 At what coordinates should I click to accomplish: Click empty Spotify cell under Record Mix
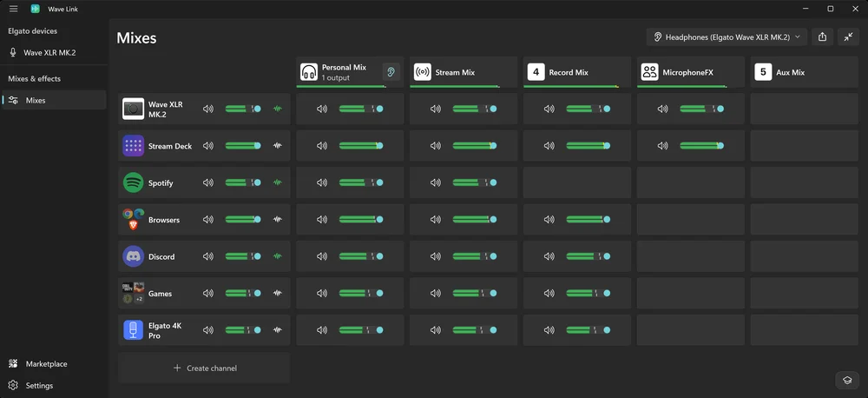(577, 182)
